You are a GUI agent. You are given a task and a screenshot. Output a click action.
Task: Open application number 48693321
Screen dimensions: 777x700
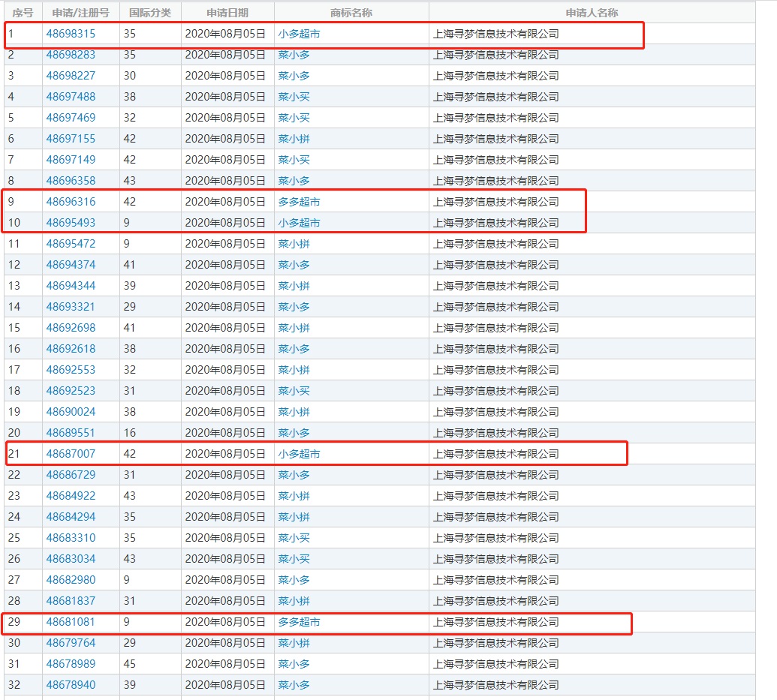(71, 307)
